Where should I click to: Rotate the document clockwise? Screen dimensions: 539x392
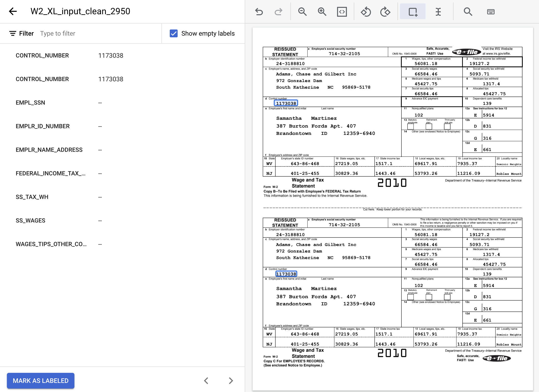pyautogui.click(x=385, y=11)
